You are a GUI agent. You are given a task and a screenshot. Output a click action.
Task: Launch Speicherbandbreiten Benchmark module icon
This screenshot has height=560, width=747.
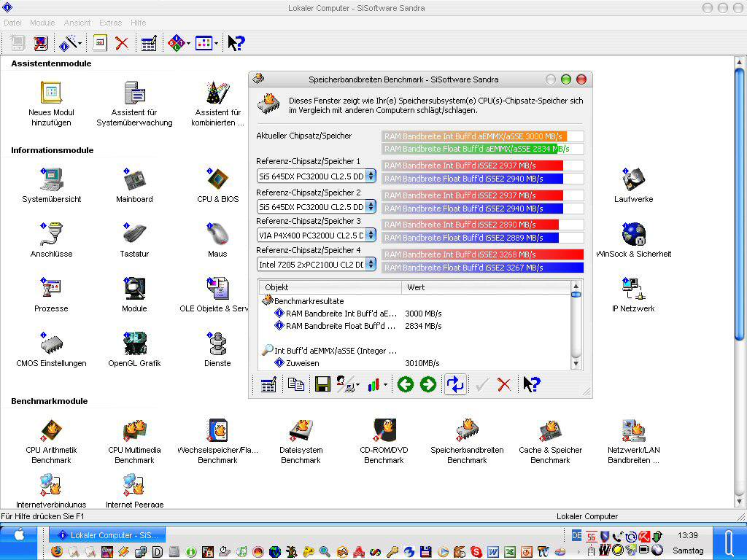(467, 441)
